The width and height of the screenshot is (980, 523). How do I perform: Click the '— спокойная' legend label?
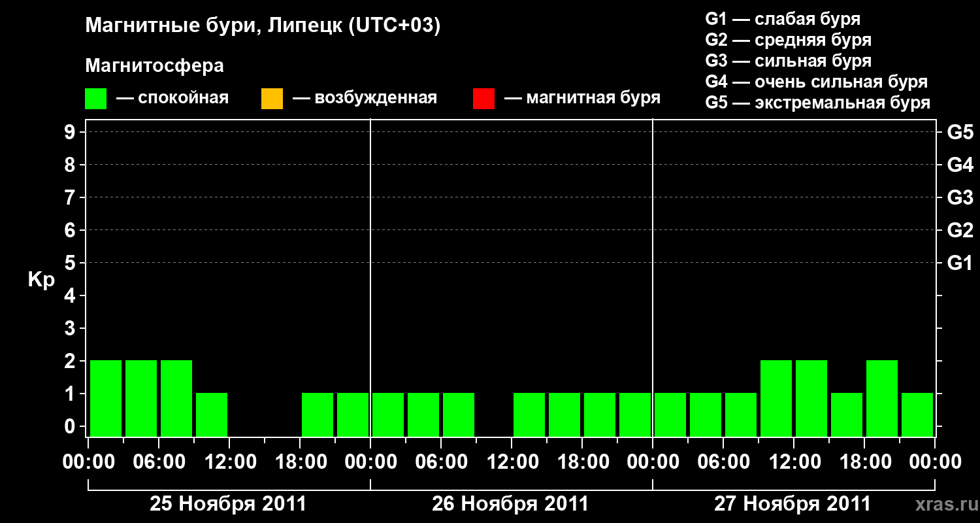click(x=172, y=99)
